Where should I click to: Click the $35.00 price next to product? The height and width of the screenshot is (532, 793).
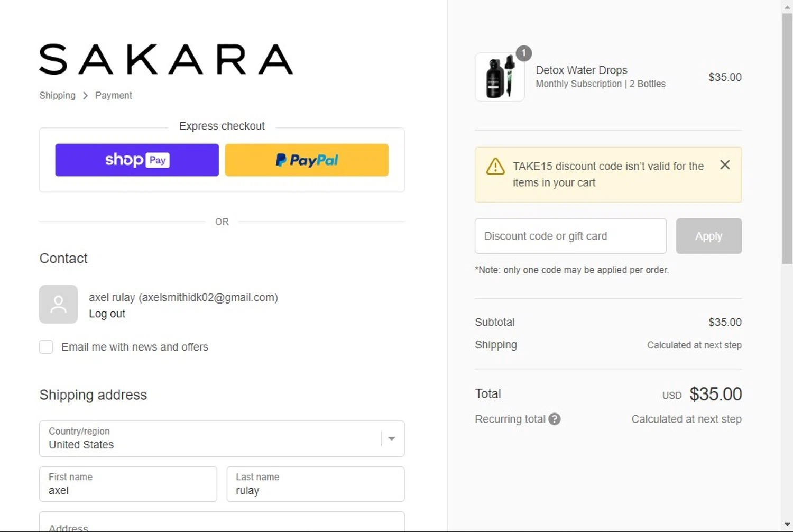725,77
